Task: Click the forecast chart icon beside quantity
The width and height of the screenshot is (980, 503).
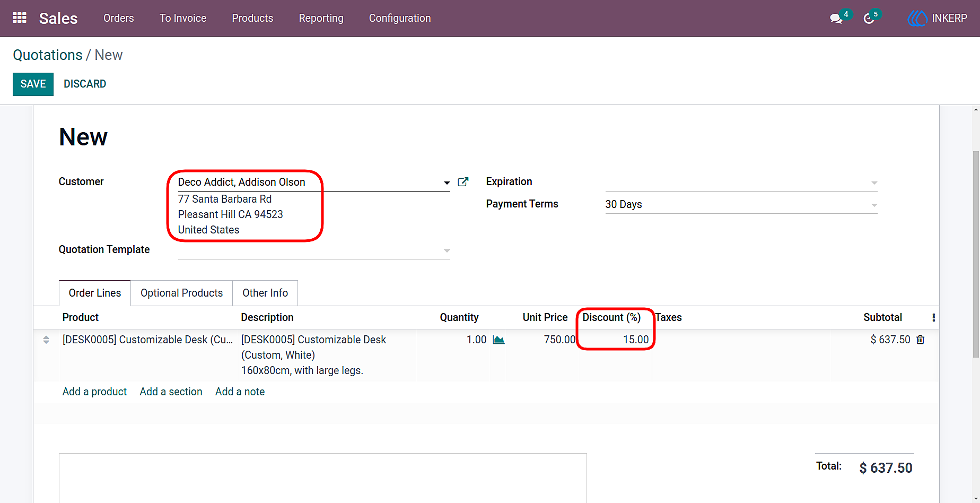Action: [x=498, y=340]
